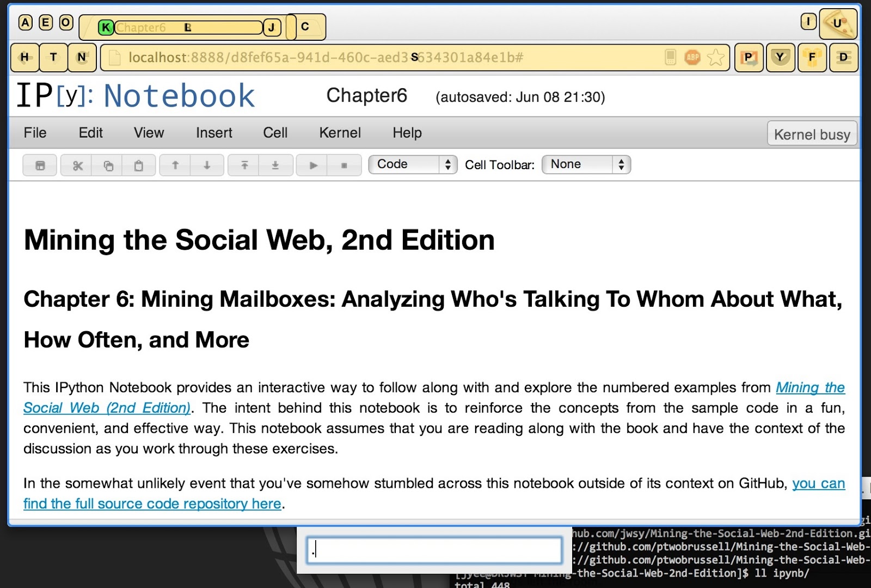871x588 pixels.
Task: Open the pizza-slice icon at the window's corner
Action: coord(838,24)
